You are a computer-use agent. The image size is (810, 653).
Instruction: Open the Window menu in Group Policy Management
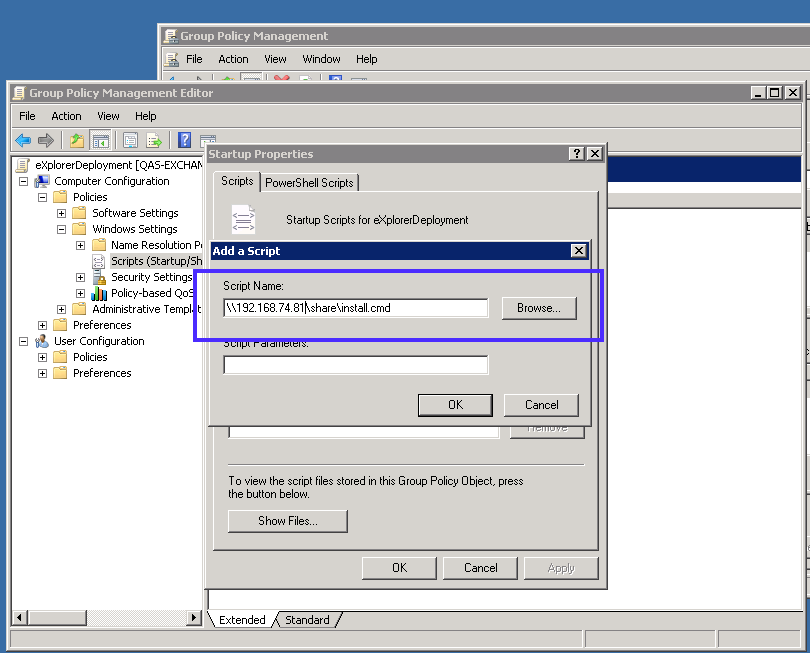pos(321,59)
